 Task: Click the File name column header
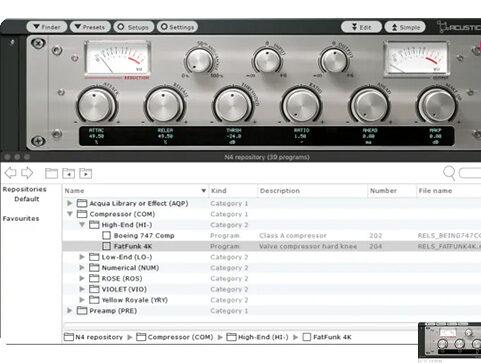(449, 191)
